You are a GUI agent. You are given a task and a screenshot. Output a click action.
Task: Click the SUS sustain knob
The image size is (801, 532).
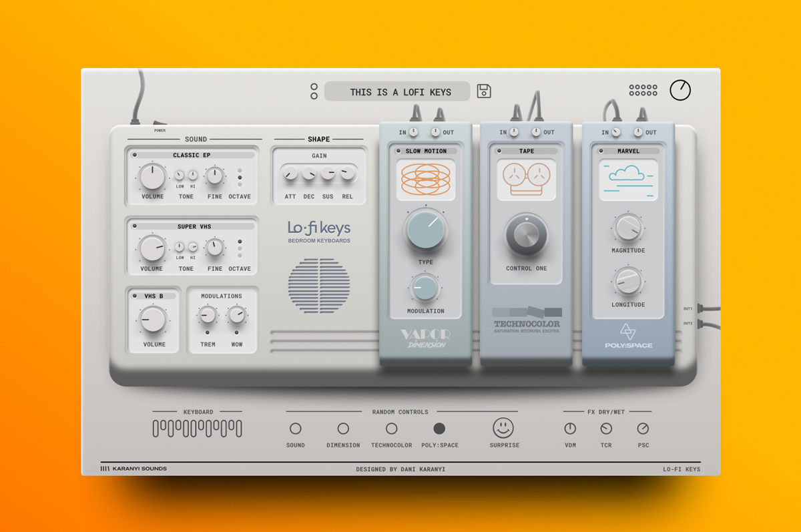click(328, 174)
